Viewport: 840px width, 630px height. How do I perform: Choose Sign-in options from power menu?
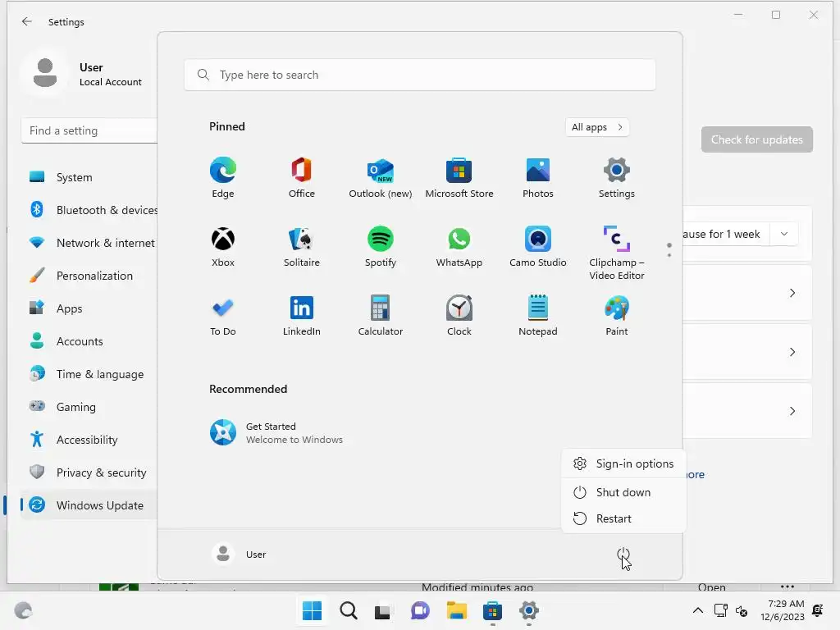point(623,463)
